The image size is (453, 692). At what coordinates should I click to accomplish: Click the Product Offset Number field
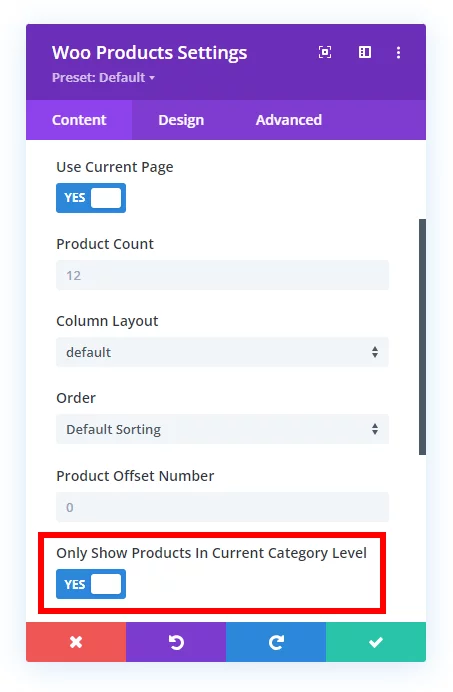pyautogui.click(x=222, y=507)
